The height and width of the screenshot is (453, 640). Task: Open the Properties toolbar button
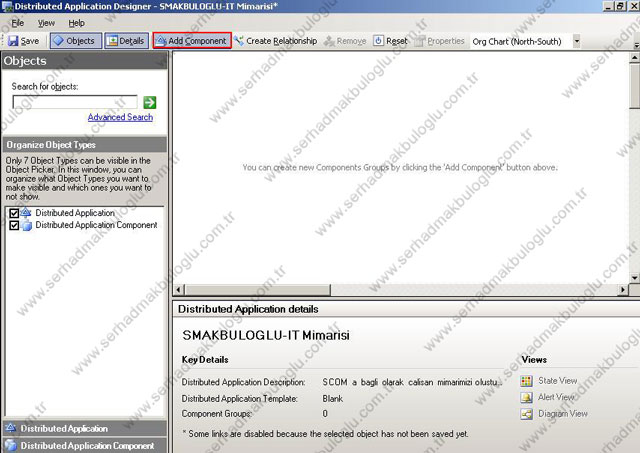[440, 41]
